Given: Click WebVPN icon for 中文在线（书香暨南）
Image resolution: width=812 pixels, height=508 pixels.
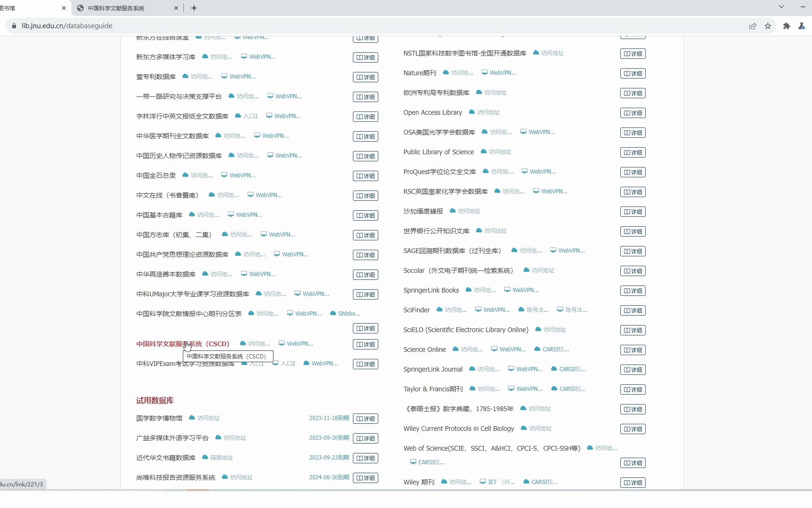Looking at the screenshot, I should tap(265, 195).
